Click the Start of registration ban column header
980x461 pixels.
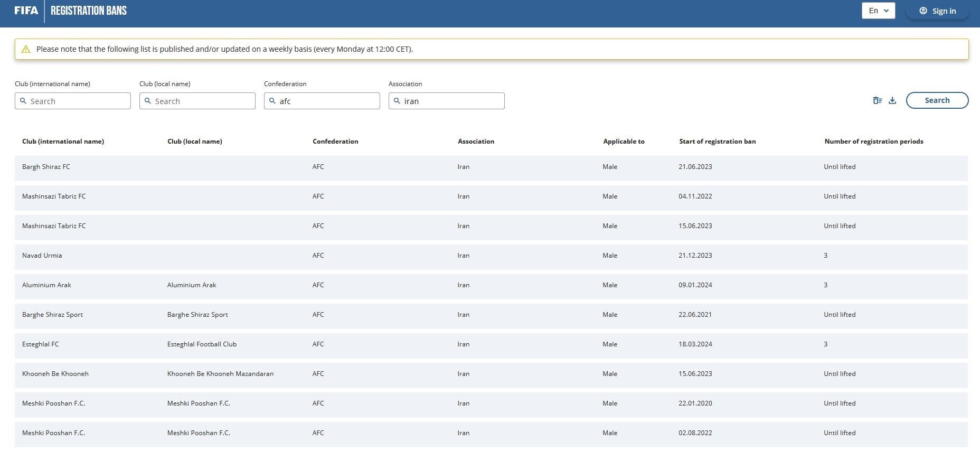pos(717,142)
